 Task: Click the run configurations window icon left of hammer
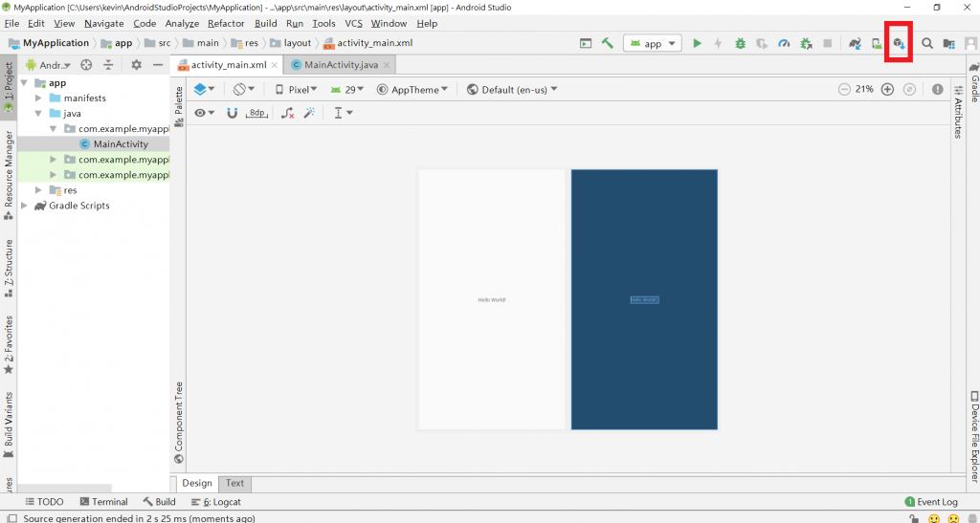pyautogui.click(x=585, y=43)
